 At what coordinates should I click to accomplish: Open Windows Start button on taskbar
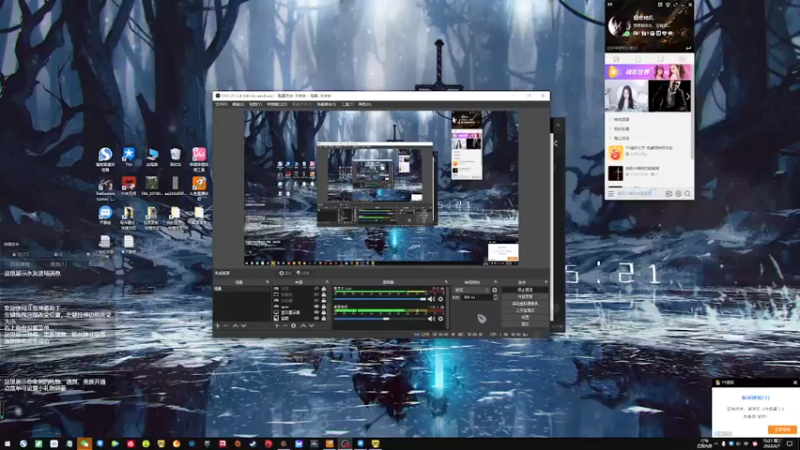(7, 444)
